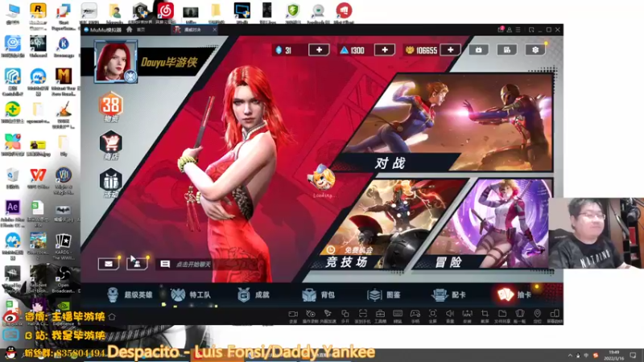Click MuMu install APK icon
Screen dimensions: 644x362
coord(467,315)
